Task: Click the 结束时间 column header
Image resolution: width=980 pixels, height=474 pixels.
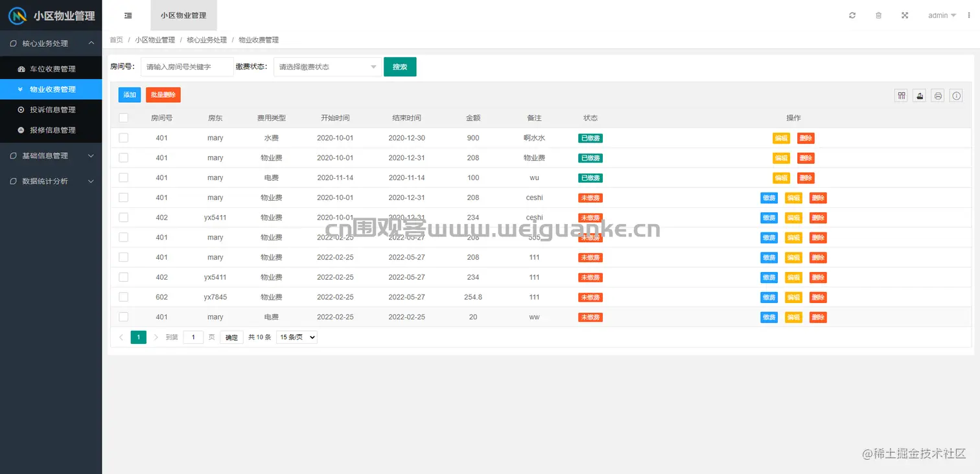Action: coord(406,118)
